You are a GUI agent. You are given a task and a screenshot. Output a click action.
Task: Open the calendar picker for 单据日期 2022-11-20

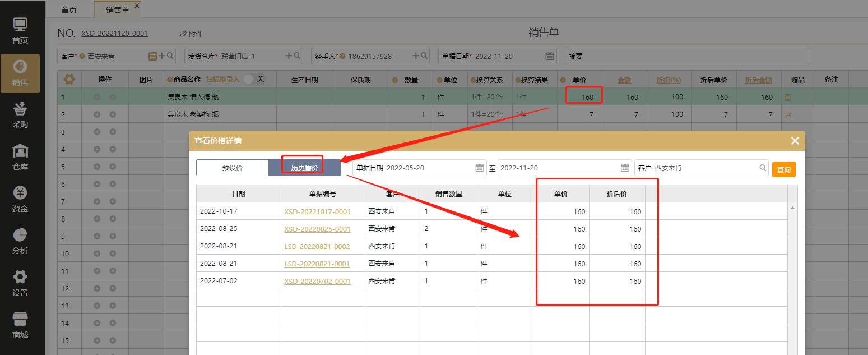[x=549, y=56]
